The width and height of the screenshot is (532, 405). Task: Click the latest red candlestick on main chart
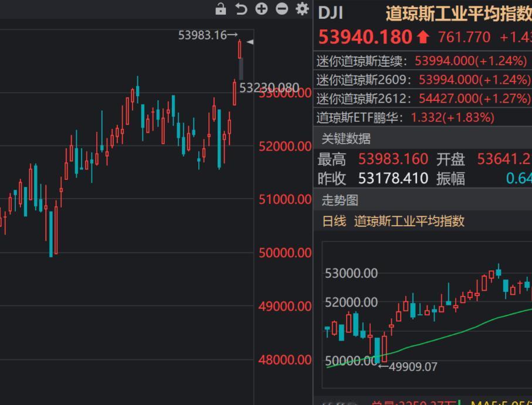coord(240,49)
